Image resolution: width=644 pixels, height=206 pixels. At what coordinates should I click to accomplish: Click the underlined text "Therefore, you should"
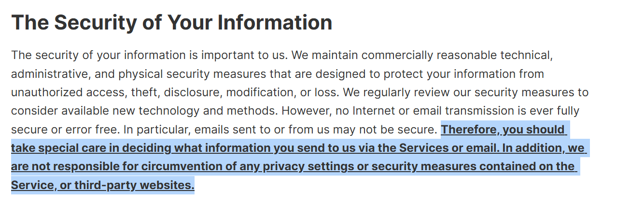pos(503,130)
